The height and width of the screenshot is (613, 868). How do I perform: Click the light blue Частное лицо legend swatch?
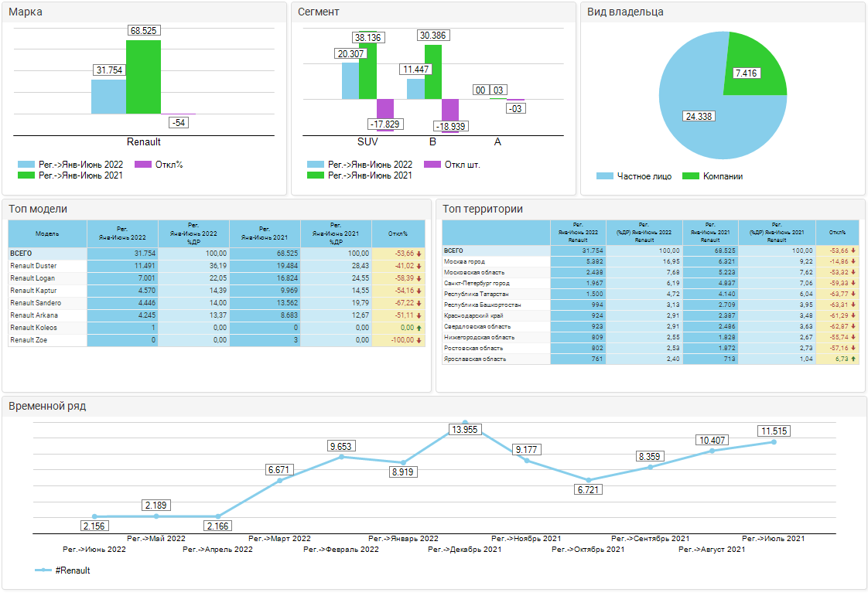pyautogui.click(x=605, y=176)
